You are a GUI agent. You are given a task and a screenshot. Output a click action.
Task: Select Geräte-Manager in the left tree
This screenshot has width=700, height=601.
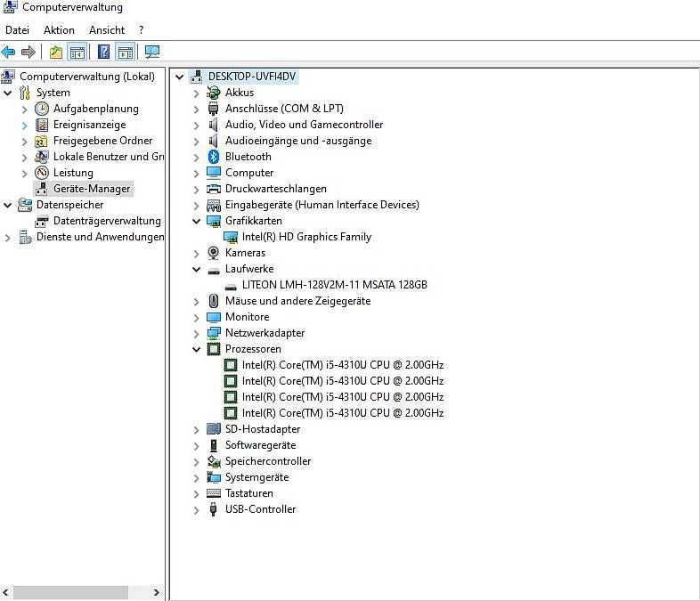click(92, 189)
